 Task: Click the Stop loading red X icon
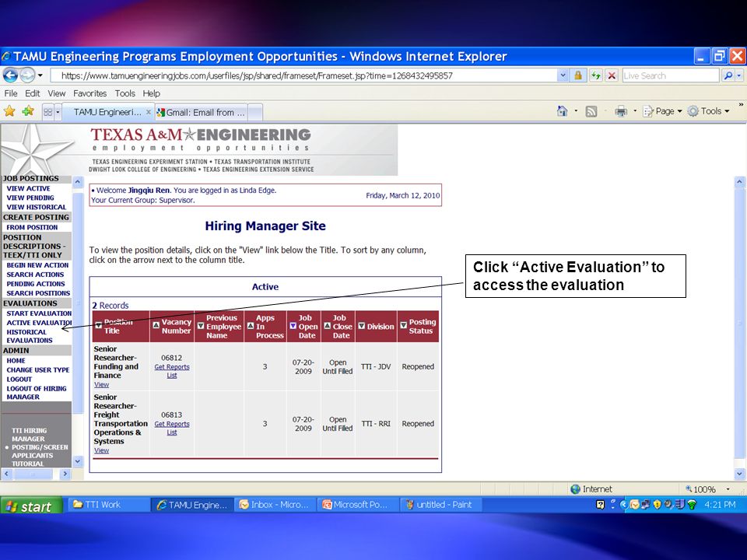tap(612, 75)
